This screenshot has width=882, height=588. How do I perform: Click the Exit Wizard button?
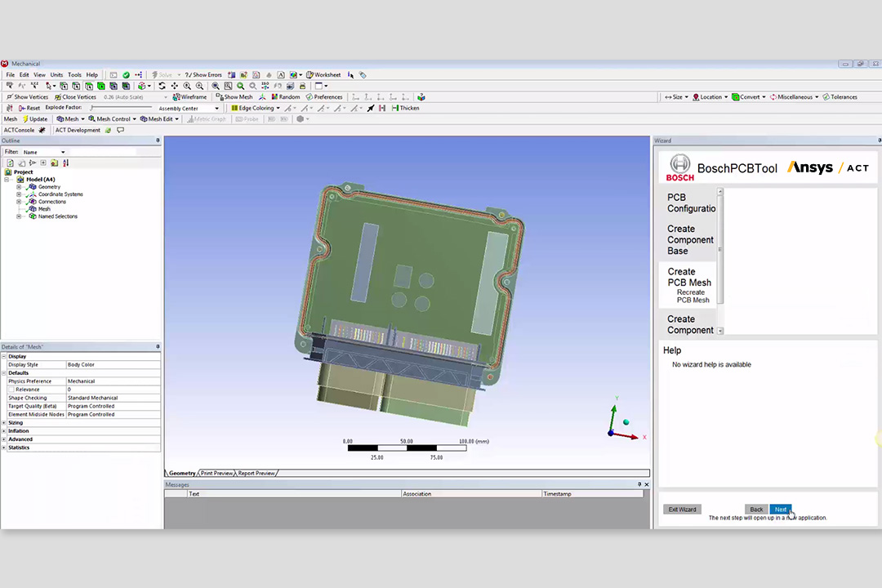(x=682, y=510)
